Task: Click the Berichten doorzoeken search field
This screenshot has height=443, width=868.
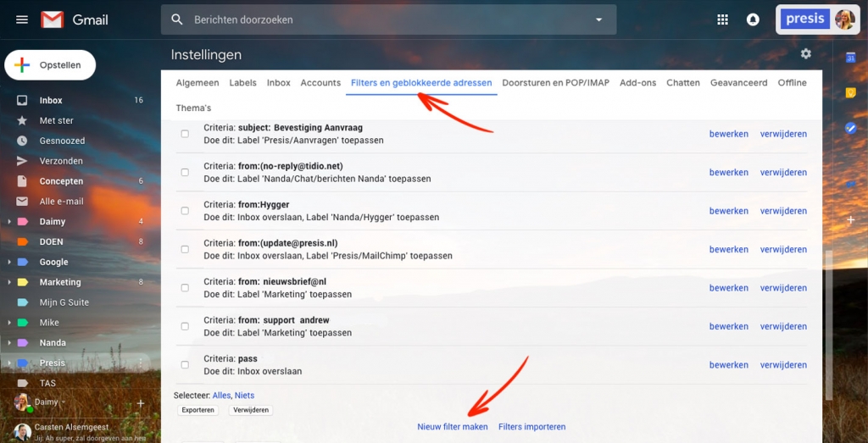Action: (x=387, y=20)
